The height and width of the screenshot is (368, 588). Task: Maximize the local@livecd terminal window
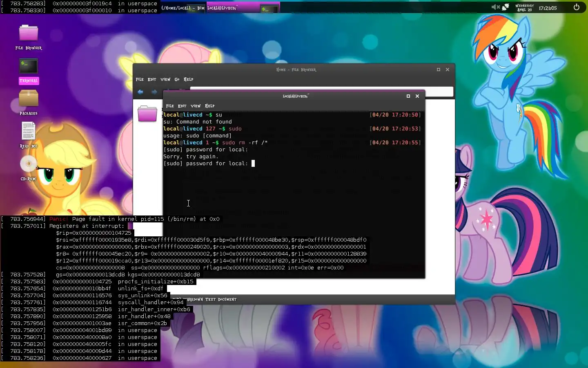[x=408, y=96]
